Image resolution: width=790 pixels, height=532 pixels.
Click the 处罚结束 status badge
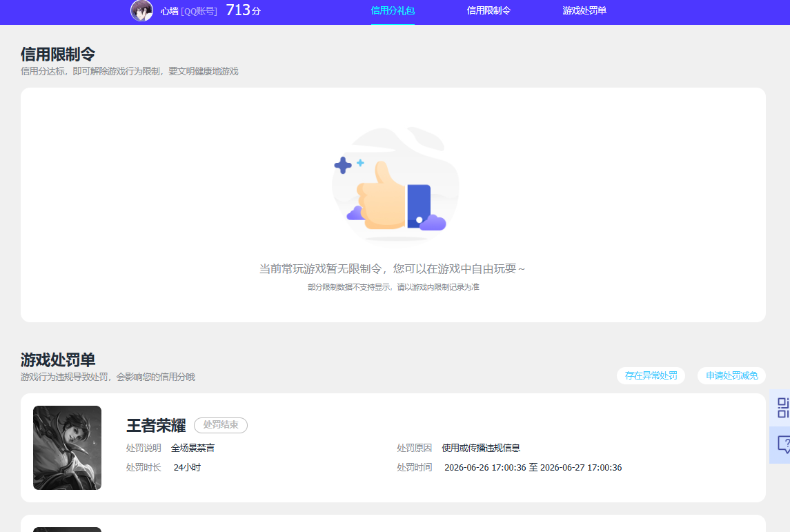(221, 425)
